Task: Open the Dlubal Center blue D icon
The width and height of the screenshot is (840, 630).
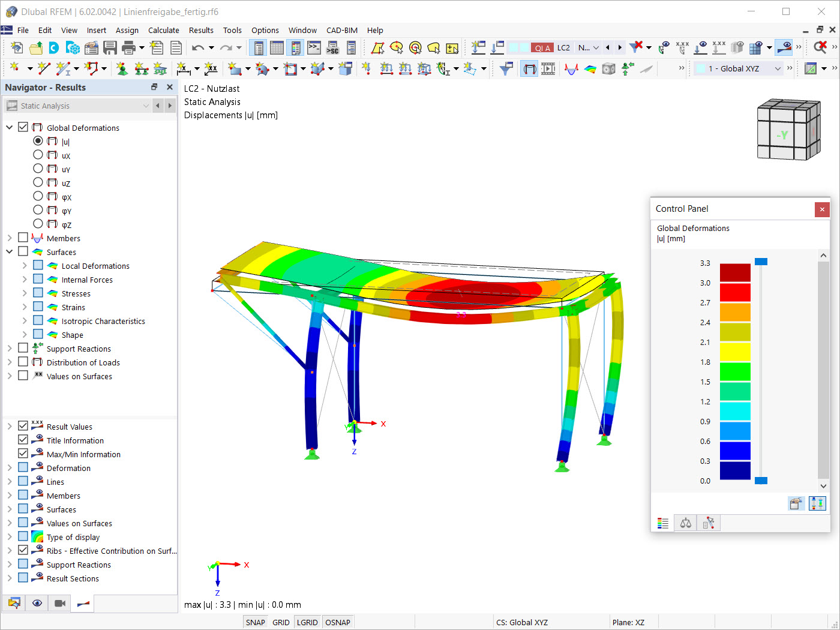Action: pyautogui.click(x=54, y=48)
